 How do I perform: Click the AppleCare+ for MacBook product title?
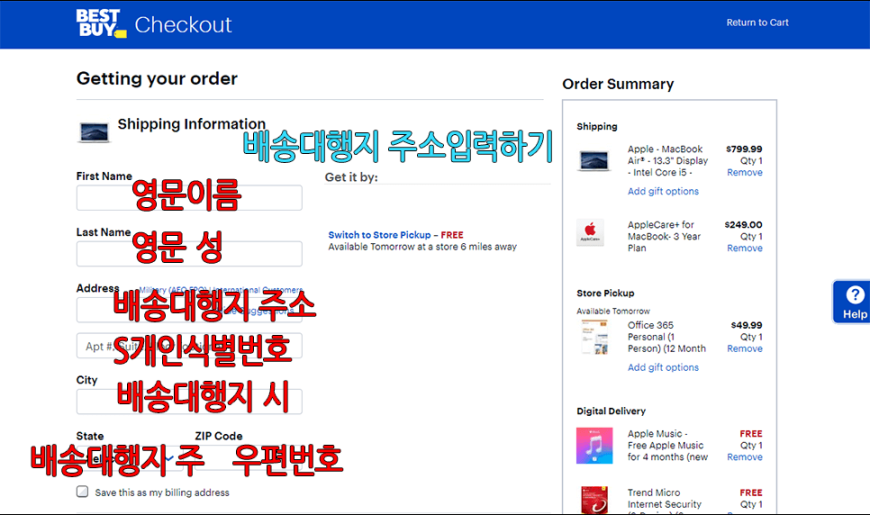664,236
